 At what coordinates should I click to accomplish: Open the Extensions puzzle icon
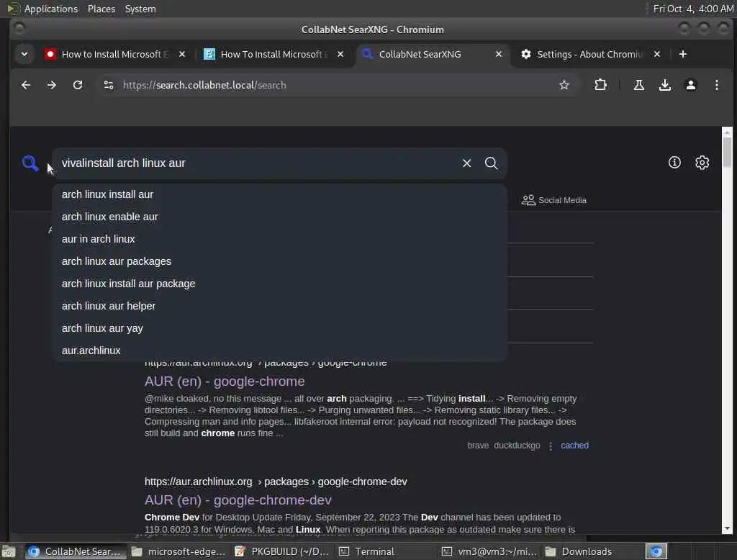(600, 85)
